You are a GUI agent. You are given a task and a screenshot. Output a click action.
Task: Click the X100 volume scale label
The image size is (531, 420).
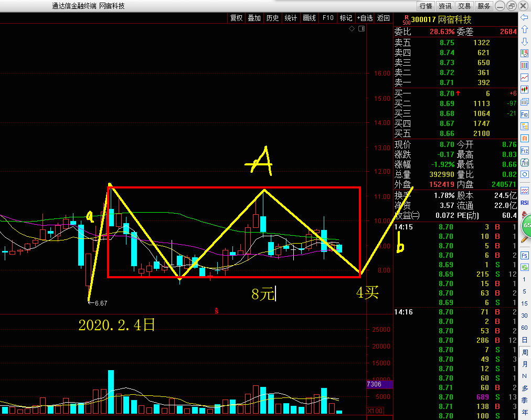[x=375, y=411]
